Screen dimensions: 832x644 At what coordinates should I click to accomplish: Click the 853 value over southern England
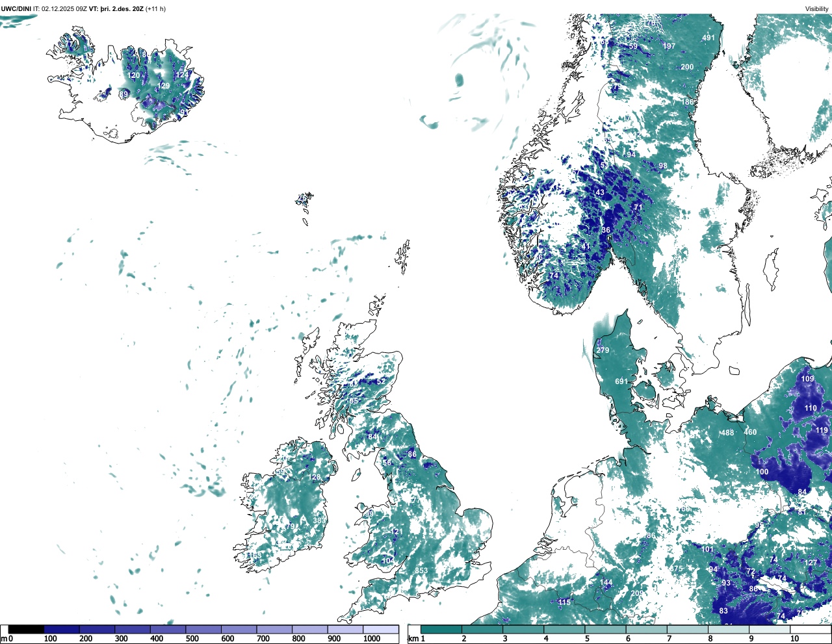(421, 571)
